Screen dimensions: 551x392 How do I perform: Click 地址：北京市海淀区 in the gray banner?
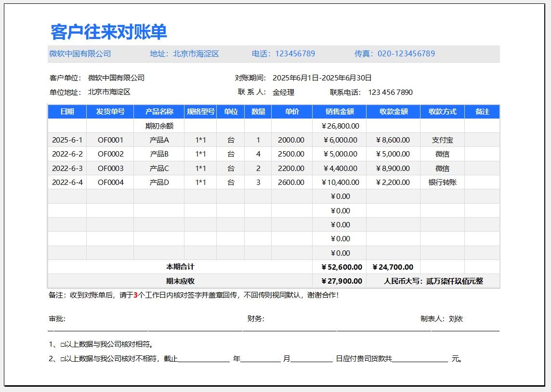[184, 54]
